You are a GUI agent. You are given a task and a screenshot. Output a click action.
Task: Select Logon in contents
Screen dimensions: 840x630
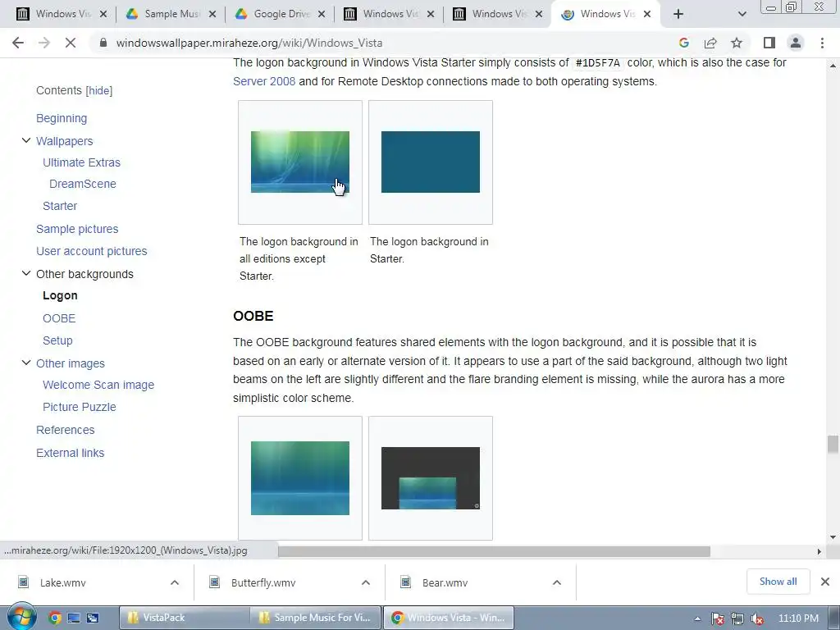click(x=60, y=295)
